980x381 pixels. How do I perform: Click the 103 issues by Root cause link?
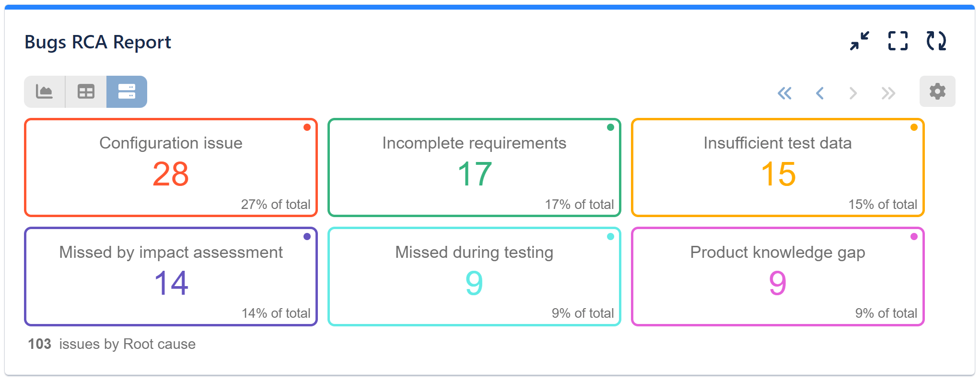(x=111, y=344)
